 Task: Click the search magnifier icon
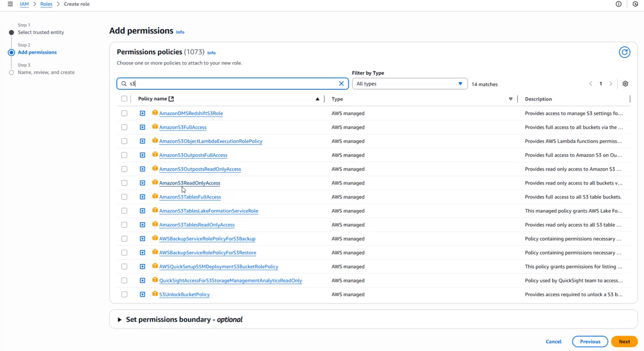124,84
